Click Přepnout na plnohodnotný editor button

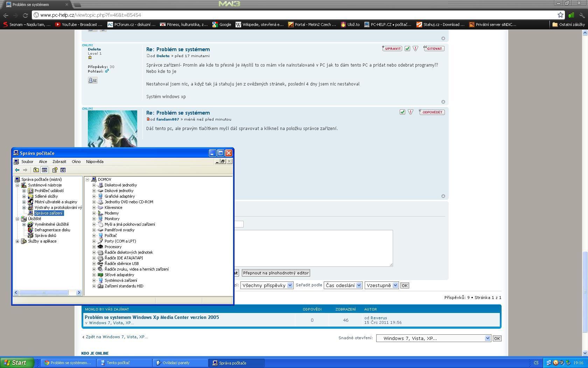(x=276, y=273)
